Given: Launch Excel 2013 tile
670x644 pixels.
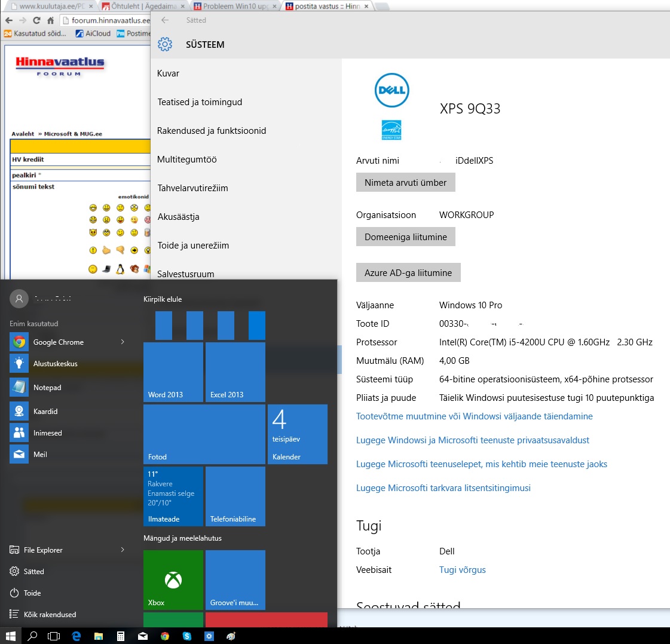Looking at the screenshot, I should pos(235,372).
